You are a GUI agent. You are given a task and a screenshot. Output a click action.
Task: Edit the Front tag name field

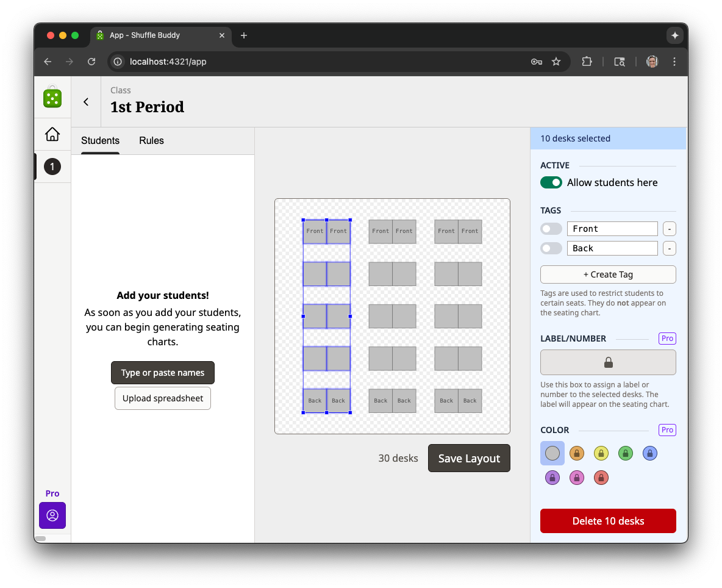pyautogui.click(x=612, y=229)
